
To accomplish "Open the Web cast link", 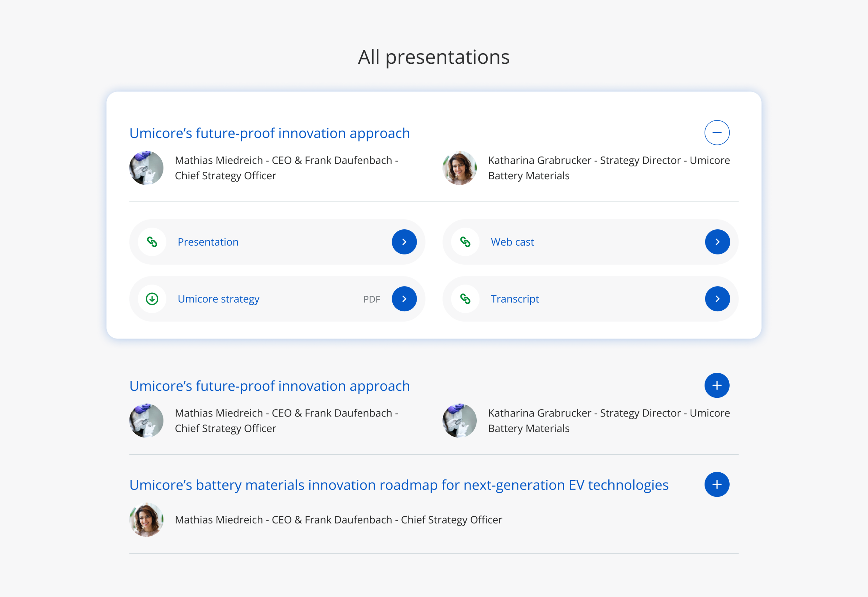I will pos(717,242).
